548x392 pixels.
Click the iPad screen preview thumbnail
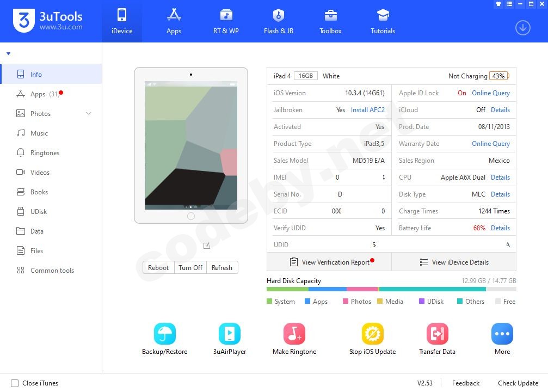(191, 145)
